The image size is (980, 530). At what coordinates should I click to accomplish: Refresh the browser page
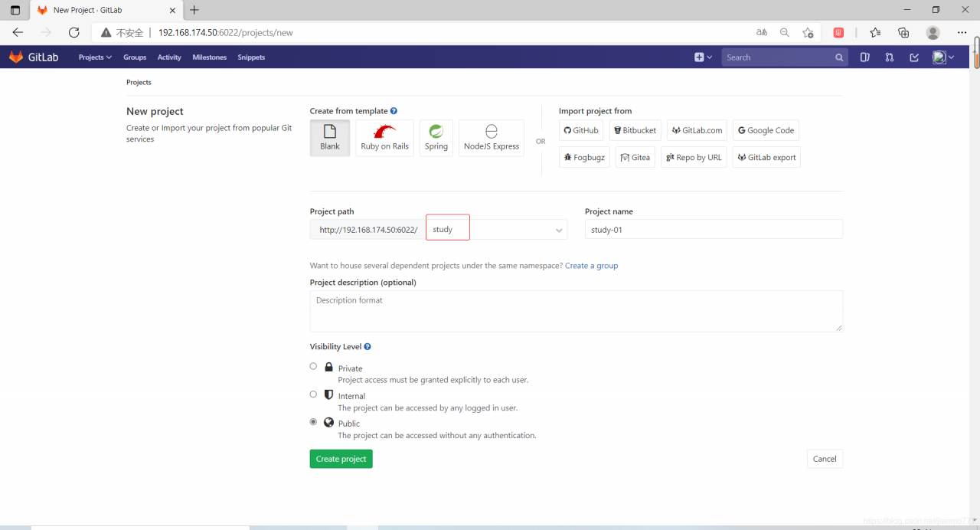73,32
